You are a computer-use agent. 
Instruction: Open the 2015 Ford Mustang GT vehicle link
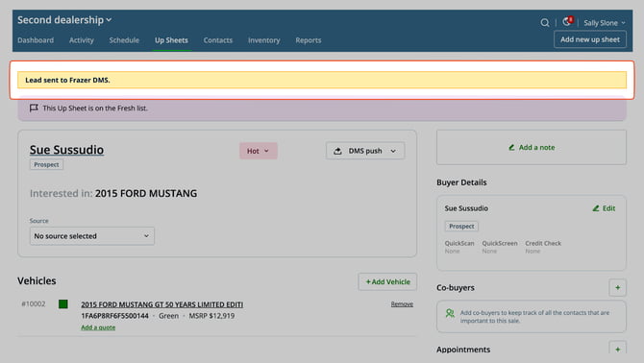[161, 304]
